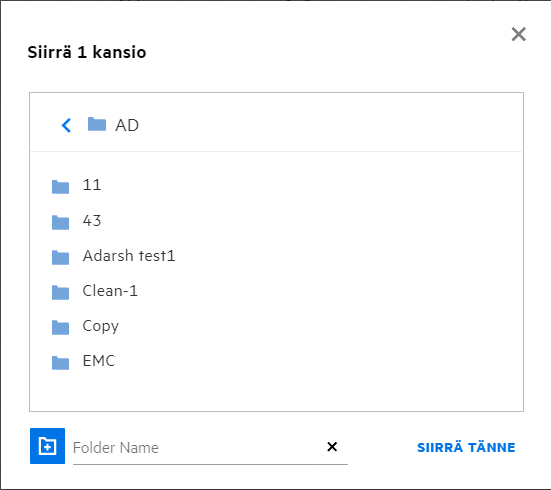
Task: Click the folder icon beside 11
Action: pyautogui.click(x=60, y=187)
